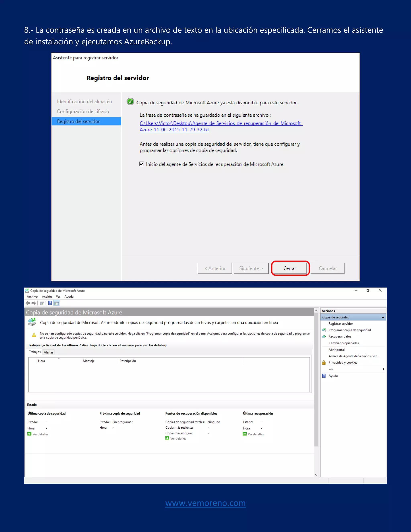Click the Azure Backup title bar icon

tap(27, 290)
